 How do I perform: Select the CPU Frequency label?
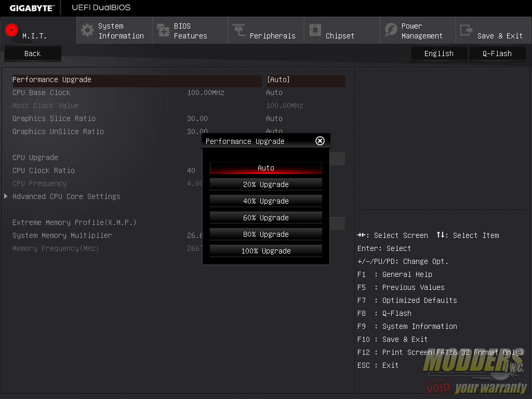point(39,183)
